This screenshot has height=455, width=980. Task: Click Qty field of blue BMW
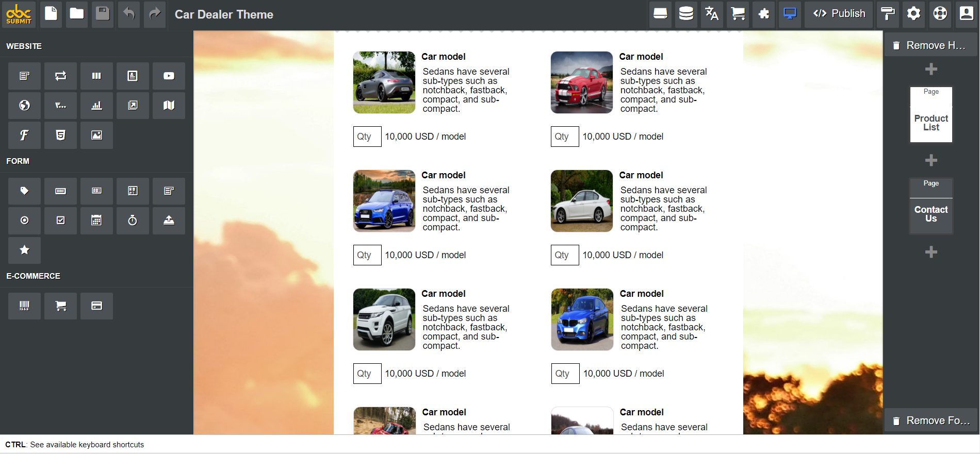click(565, 374)
